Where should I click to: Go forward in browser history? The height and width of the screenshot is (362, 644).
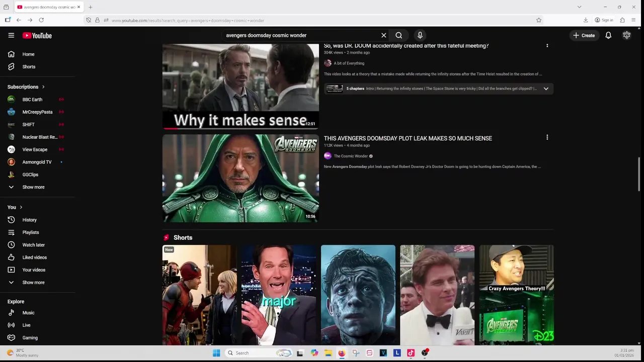coord(30,20)
